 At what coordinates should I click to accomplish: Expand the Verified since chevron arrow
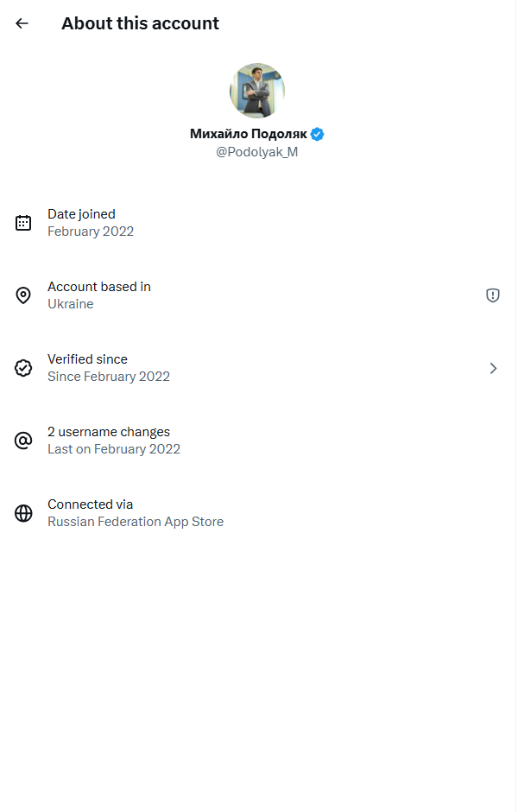click(493, 368)
